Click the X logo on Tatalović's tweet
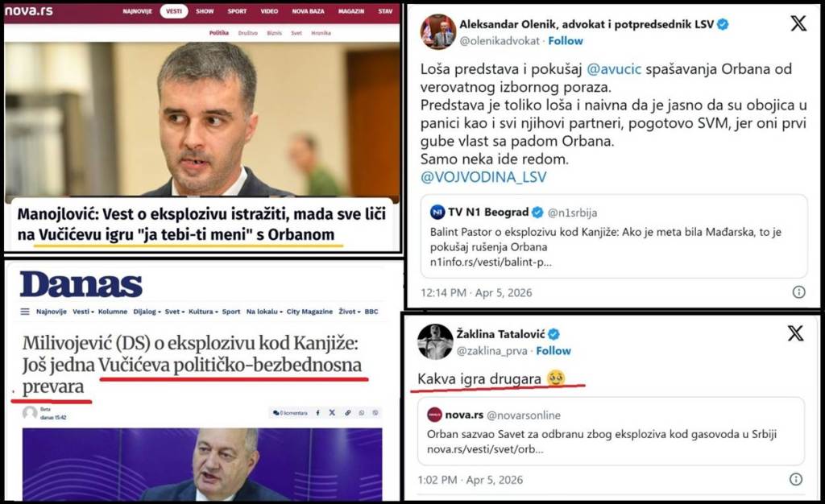This screenshot has width=825, height=504. (795, 333)
